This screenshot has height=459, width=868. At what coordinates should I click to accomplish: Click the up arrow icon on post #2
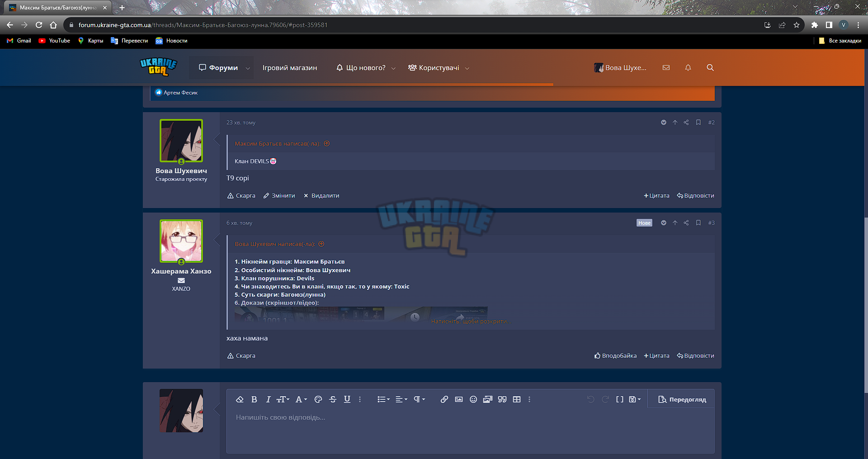click(x=675, y=123)
